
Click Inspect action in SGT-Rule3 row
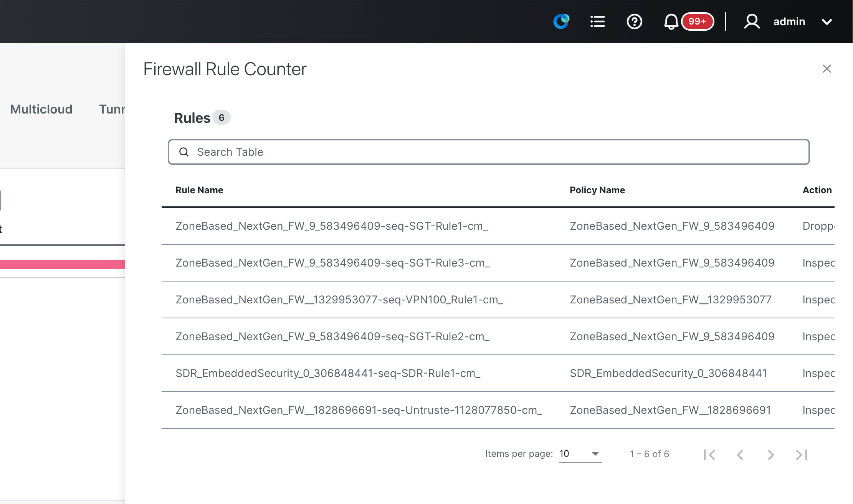[x=818, y=263]
